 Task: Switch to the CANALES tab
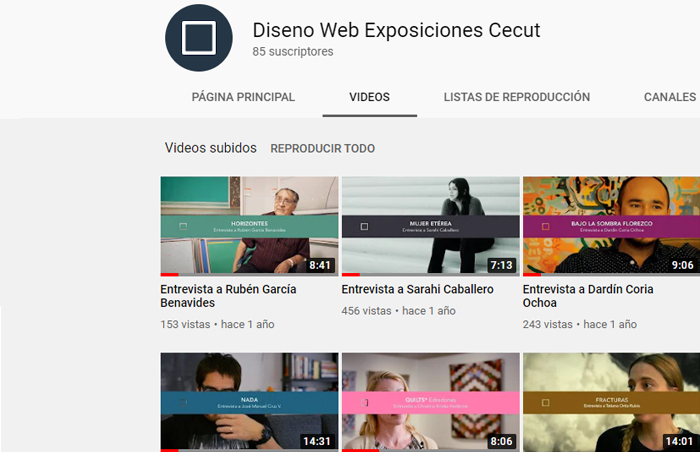tap(669, 97)
